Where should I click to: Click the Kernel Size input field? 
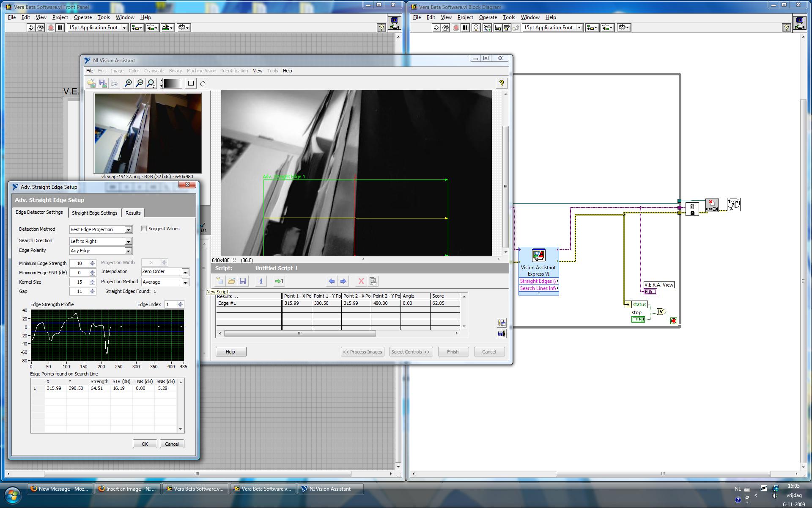click(x=80, y=282)
